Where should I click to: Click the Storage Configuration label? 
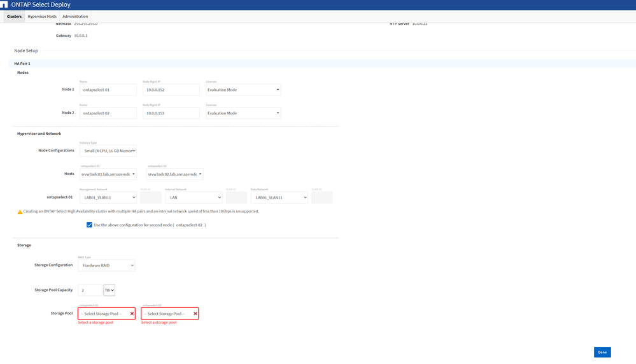pos(53,265)
